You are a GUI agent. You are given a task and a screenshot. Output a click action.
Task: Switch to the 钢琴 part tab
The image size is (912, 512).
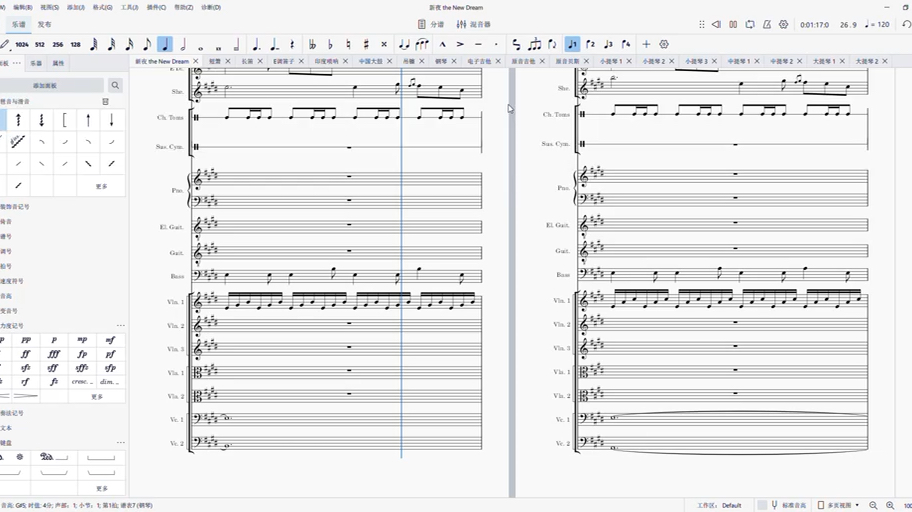coord(441,61)
